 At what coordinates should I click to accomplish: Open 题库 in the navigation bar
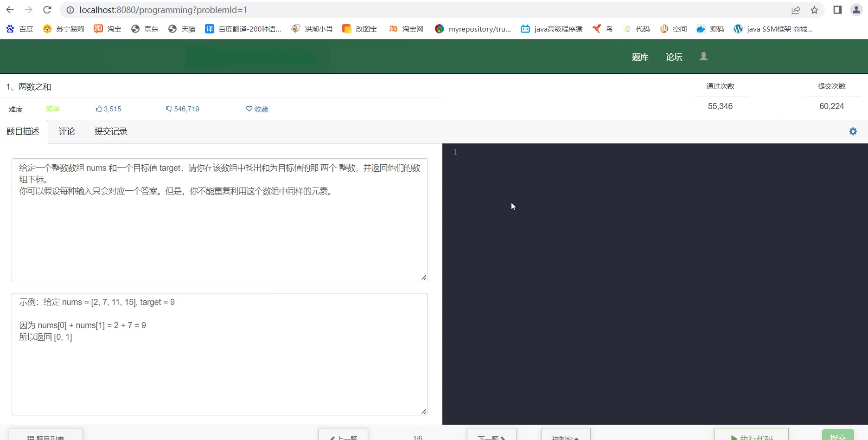pos(640,57)
